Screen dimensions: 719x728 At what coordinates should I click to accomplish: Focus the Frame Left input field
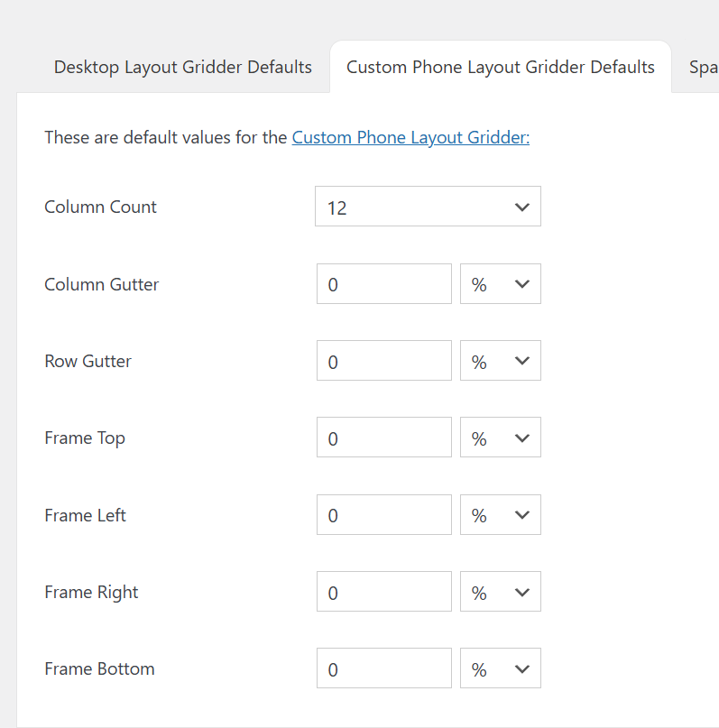click(384, 515)
